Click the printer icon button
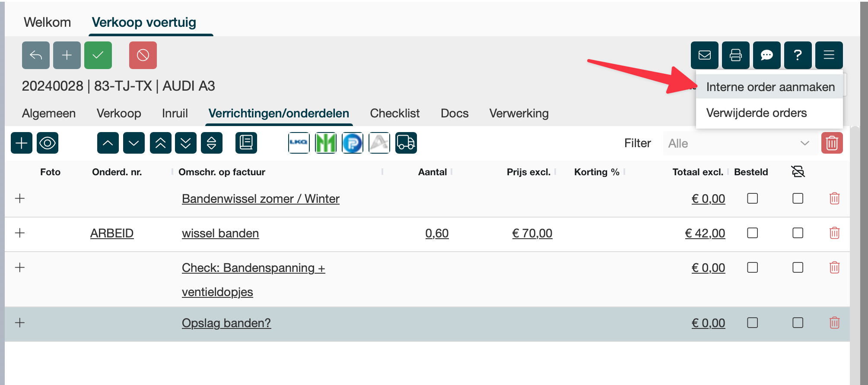Viewport: 868px width, 385px height. point(736,55)
